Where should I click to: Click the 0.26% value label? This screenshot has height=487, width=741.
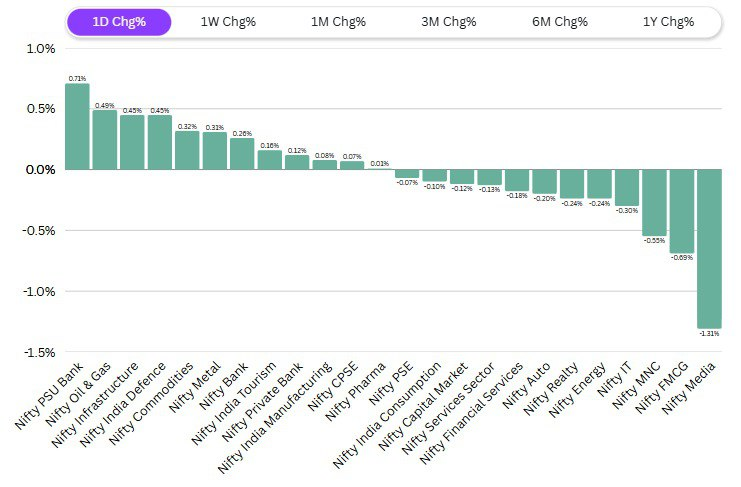[242, 134]
